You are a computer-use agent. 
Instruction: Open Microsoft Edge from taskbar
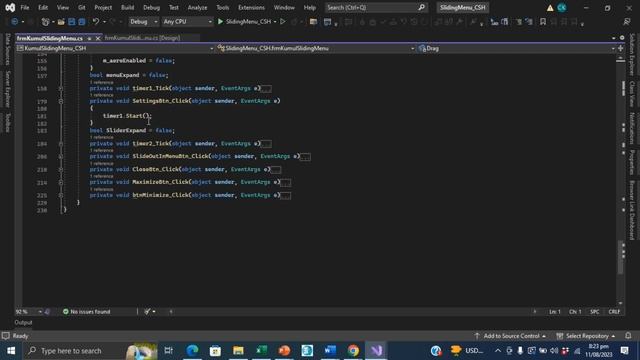(192, 351)
